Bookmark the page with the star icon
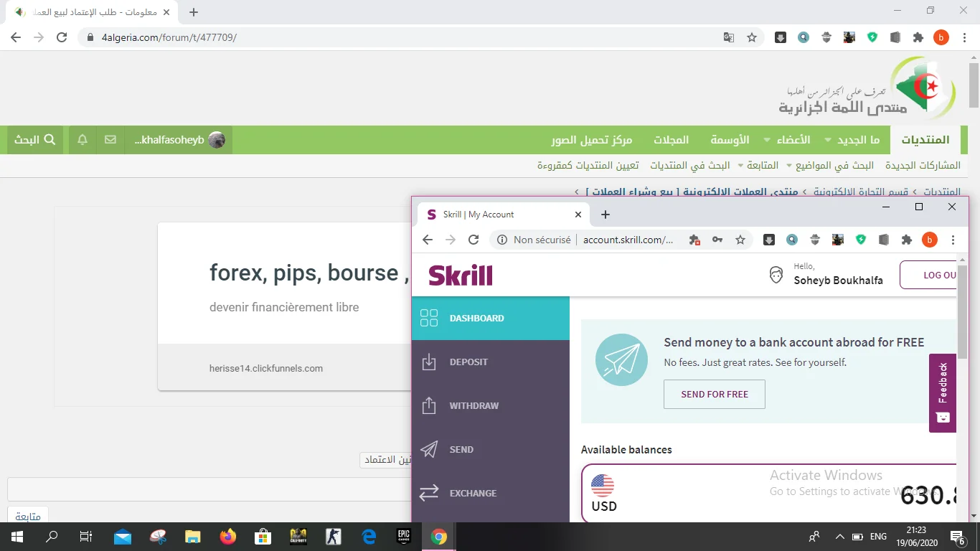The image size is (980, 551). pos(751,37)
